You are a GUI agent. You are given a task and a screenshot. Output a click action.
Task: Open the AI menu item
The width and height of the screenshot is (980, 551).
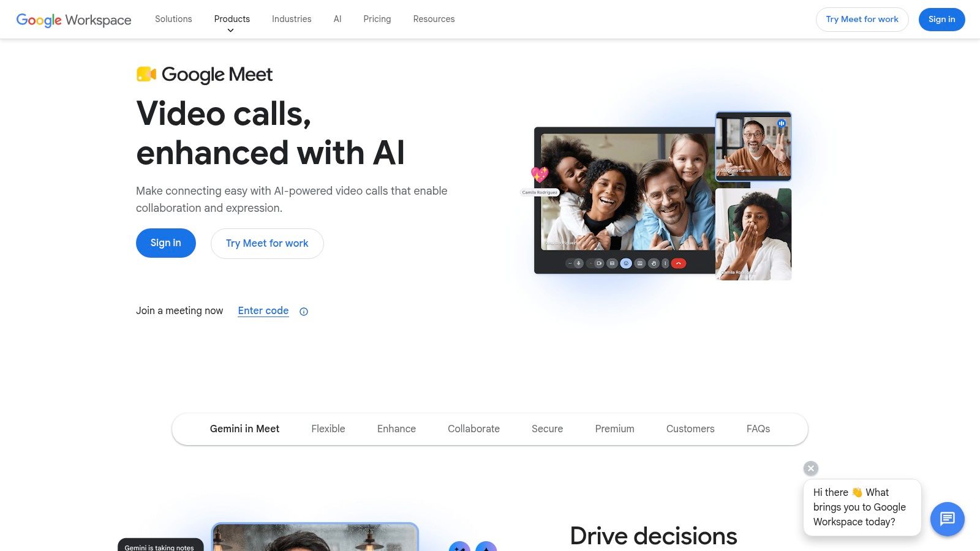tap(337, 19)
